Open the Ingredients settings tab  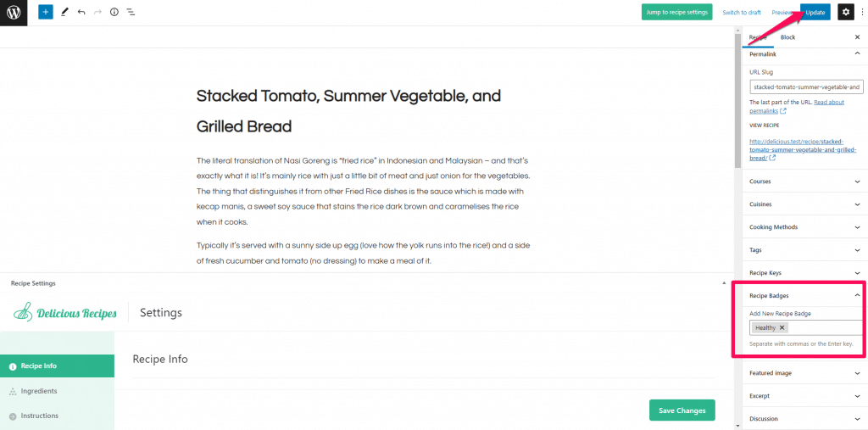[39, 391]
